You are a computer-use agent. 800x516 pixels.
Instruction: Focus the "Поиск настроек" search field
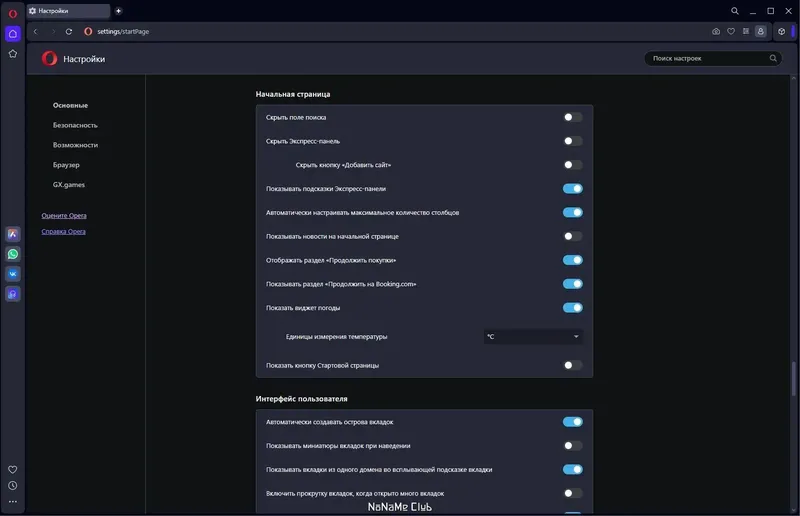708,59
